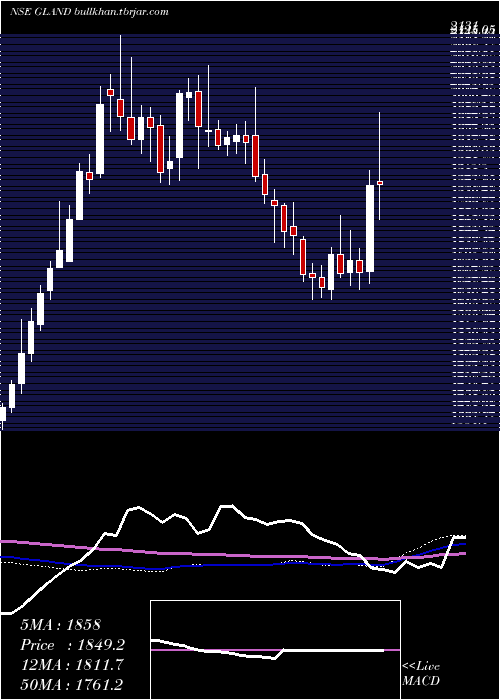
Task: Click the 12MA : 1811.7 label
Action: pos(72,665)
